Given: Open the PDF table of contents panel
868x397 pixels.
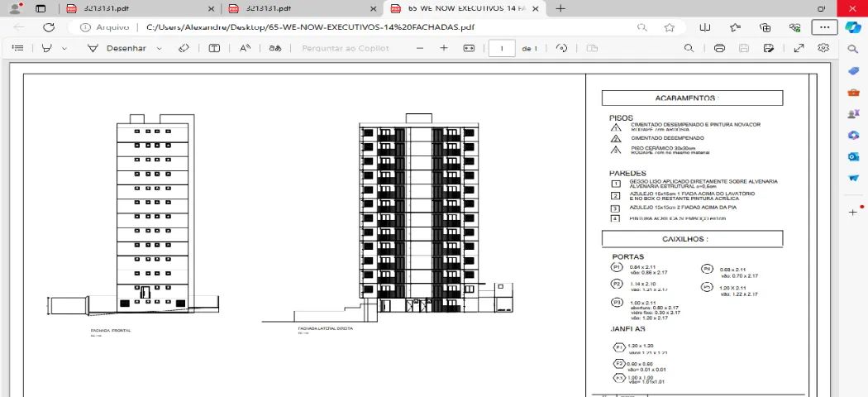Looking at the screenshot, I should coord(17,48).
